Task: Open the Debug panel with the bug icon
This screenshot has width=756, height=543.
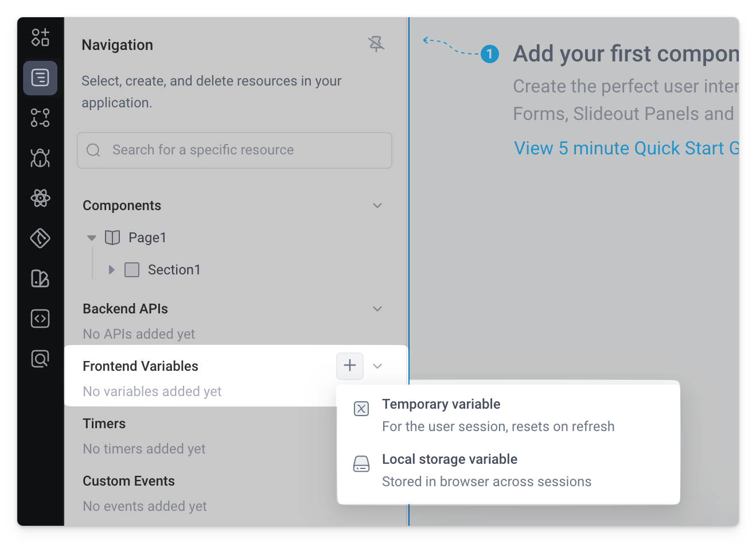Action: [x=40, y=158]
